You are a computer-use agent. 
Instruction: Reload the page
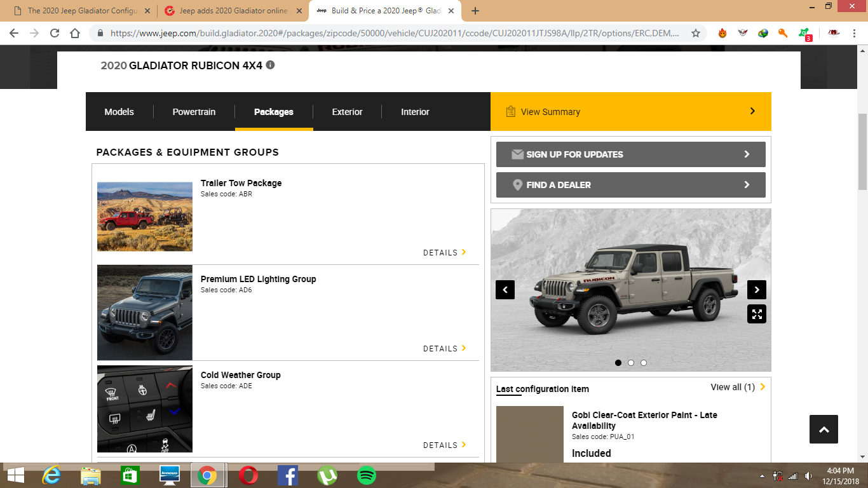tap(55, 33)
